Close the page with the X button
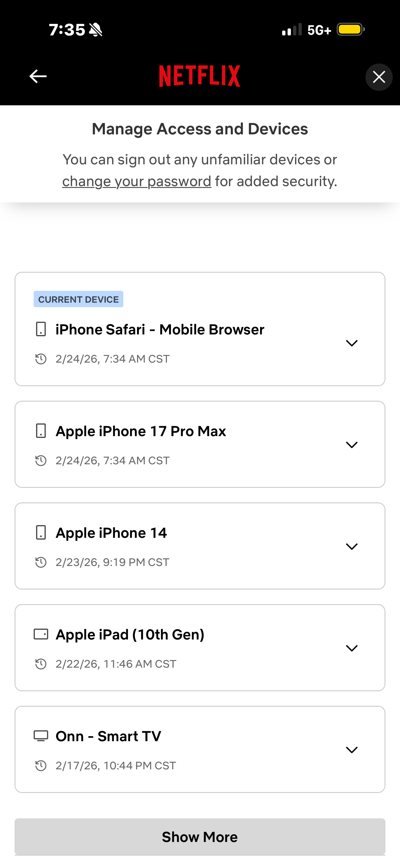This screenshot has width=400, height=868. [x=379, y=77]
